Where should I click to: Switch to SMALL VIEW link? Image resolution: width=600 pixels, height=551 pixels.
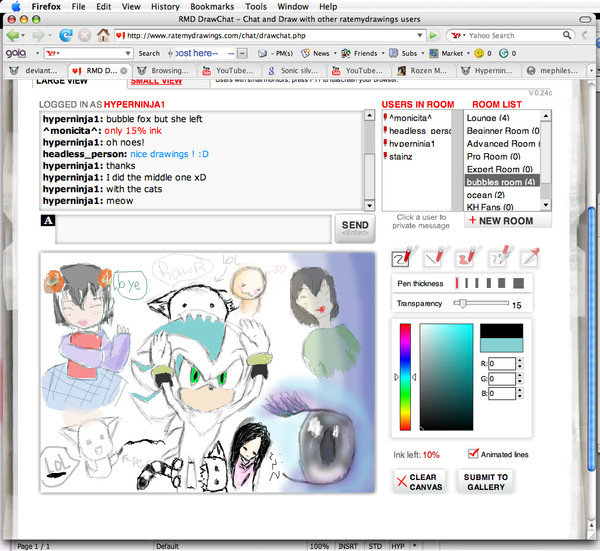[x=156, y=82]
